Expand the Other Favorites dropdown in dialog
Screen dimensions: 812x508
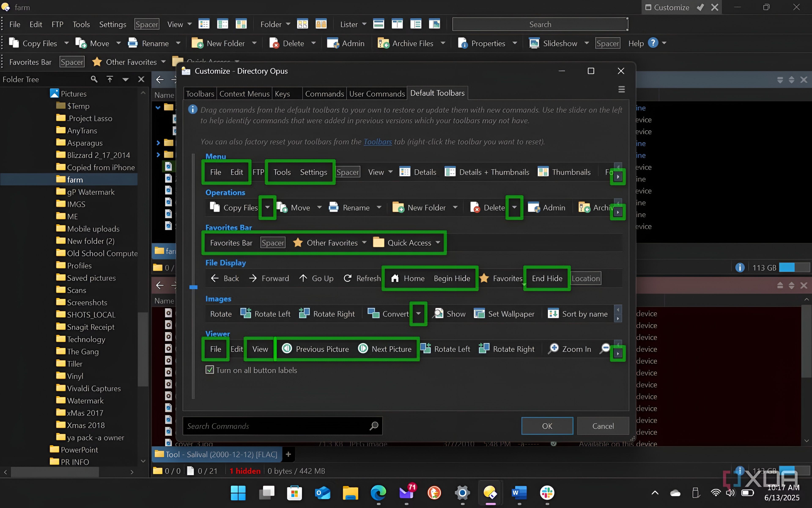click(x=365, y=243)
